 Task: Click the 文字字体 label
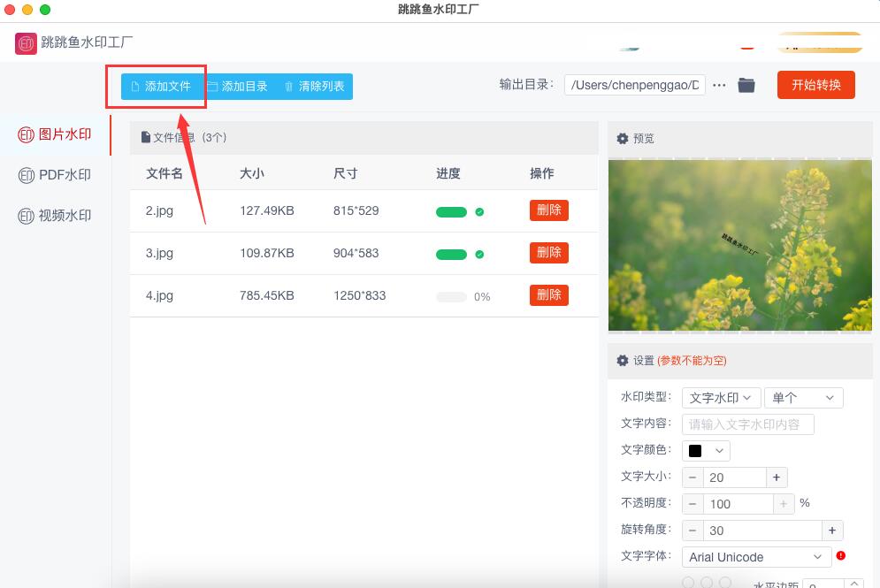point(646,555)
